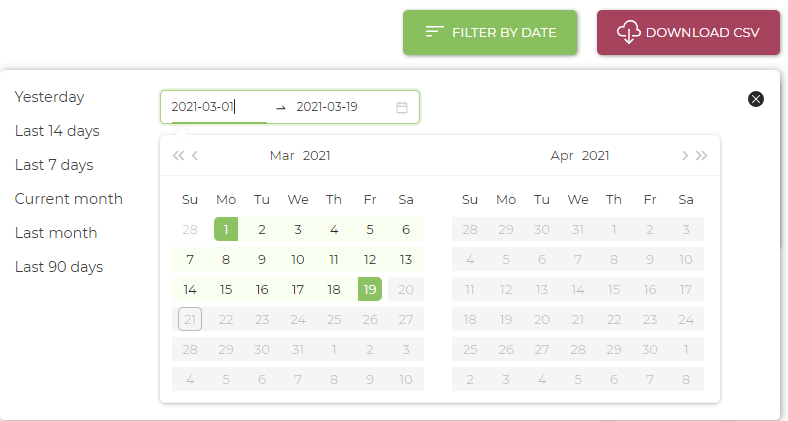The height and width of the screenshot is (421, 788).
Task: Jump to next year double-right arrows
Action: (x=702, y=156)
